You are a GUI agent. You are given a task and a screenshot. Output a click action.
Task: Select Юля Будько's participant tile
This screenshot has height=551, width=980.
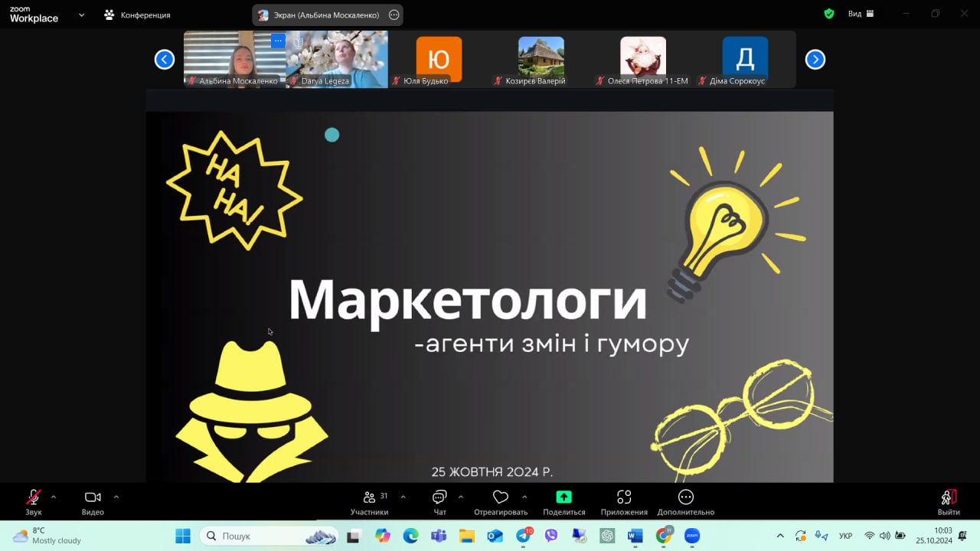tap(439, 59)
